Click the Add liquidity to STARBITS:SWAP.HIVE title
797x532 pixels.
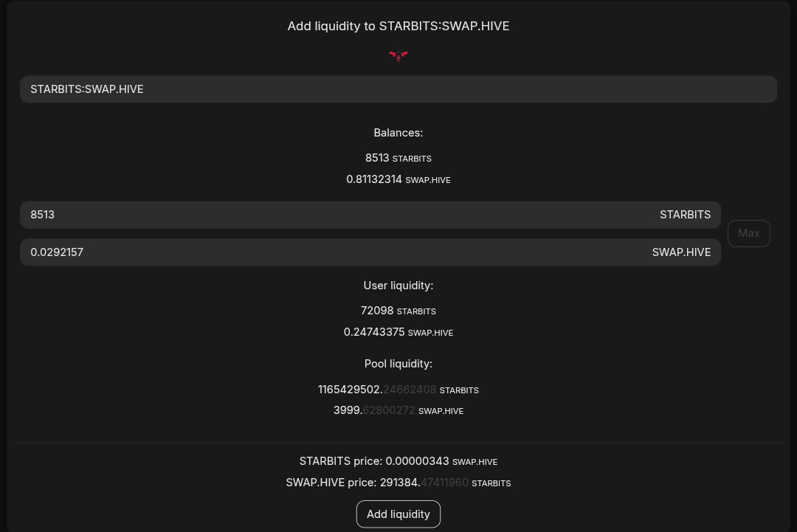(398, 26)
